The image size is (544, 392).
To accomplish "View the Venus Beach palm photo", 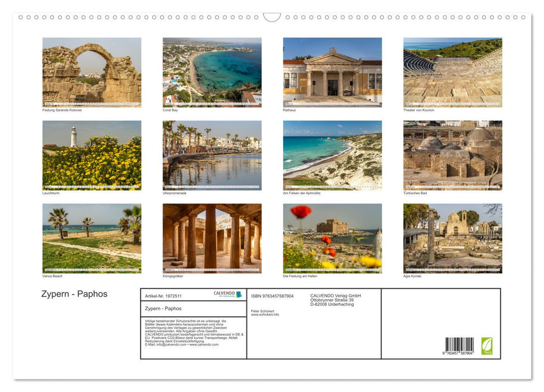I will pyautogui.click(x=91, y=238).
